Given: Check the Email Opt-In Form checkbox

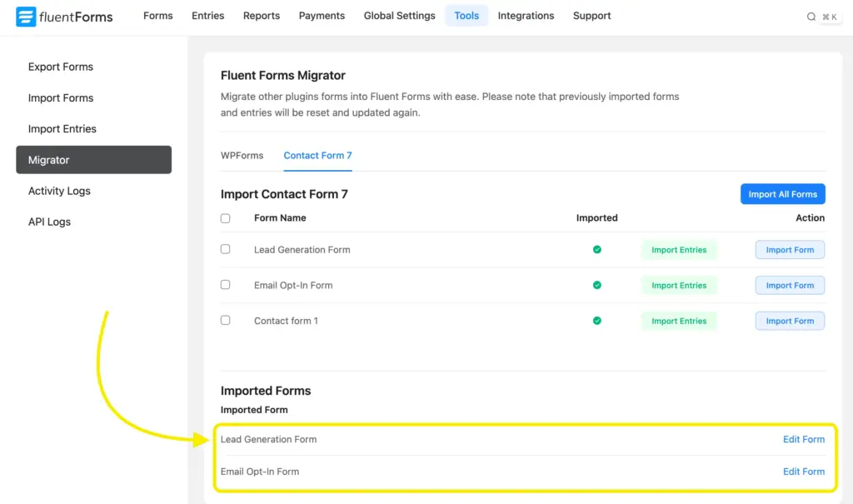Looking at the screenshot, I should 225,285.
